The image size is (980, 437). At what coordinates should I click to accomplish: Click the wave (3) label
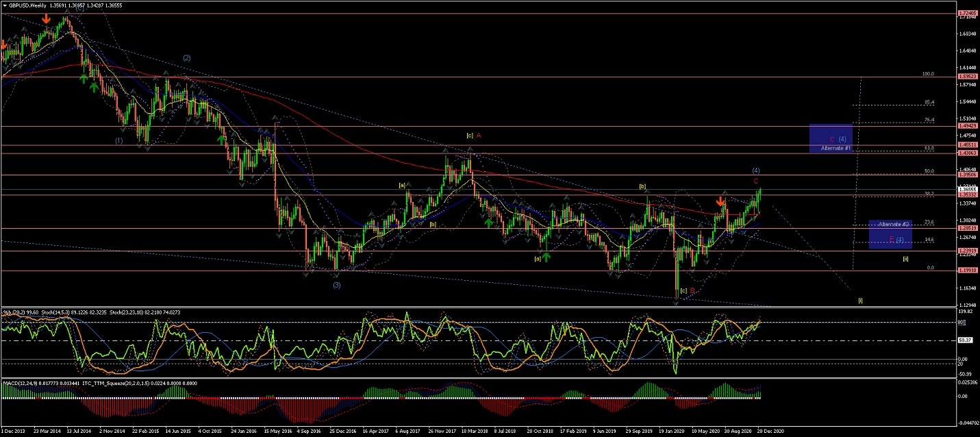[x=336, y=285]
